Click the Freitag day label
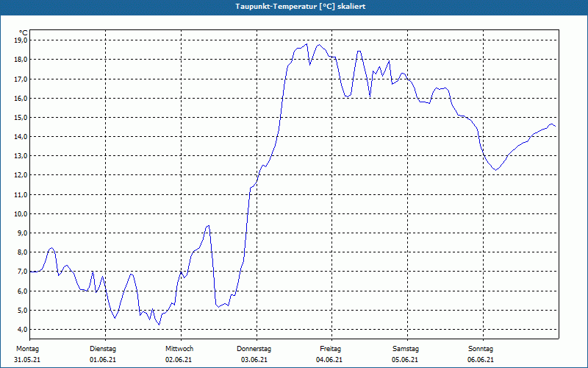Screen dimensions: 588x368 (x=330, y=349)
